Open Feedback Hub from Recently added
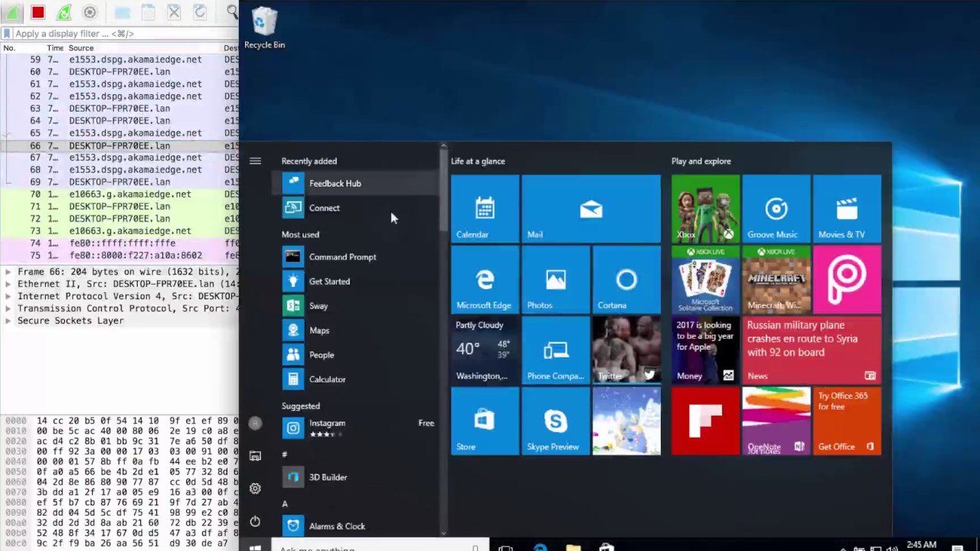Viewport: 980px width, 551px height. pyautogui.click(x=355, y=183)
